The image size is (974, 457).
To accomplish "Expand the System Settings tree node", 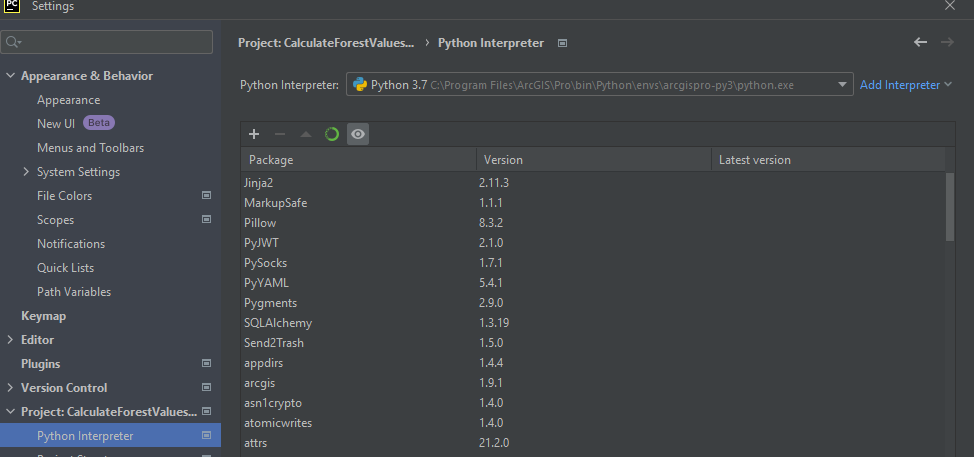I will [27, 172].
